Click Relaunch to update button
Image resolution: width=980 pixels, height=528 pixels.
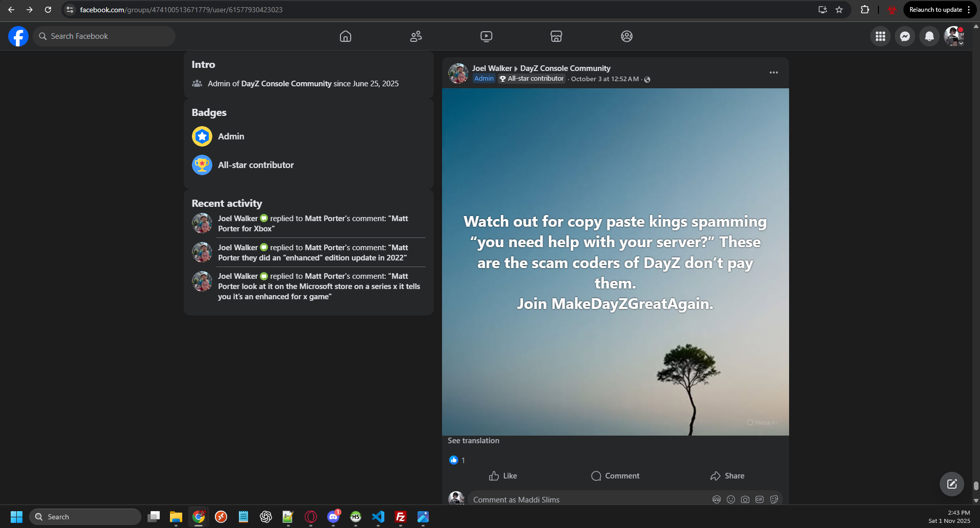coord(939,10)
